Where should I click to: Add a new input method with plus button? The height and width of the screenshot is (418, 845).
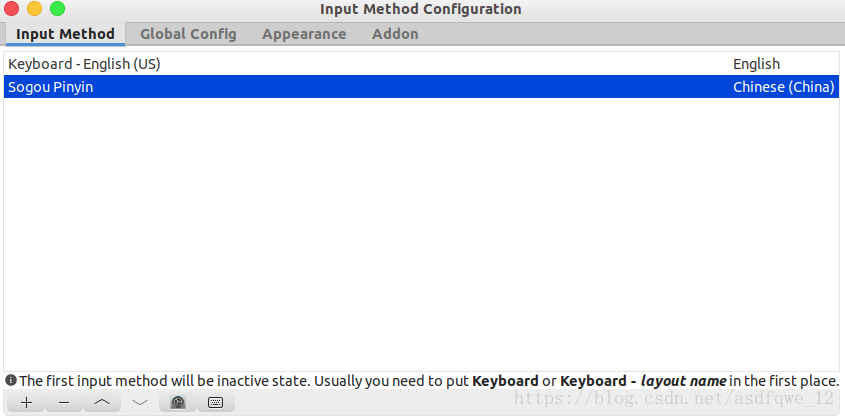[26, 402]
